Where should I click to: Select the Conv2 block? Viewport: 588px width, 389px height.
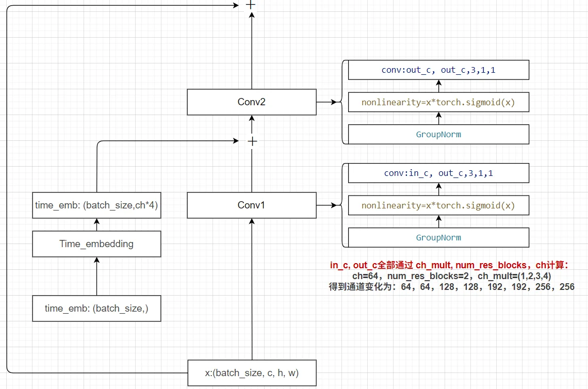point(251,102)
